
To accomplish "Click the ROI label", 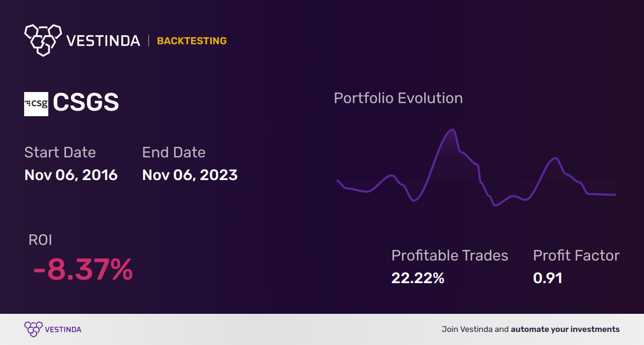I will pyautogui.click(x=40, y=240).
